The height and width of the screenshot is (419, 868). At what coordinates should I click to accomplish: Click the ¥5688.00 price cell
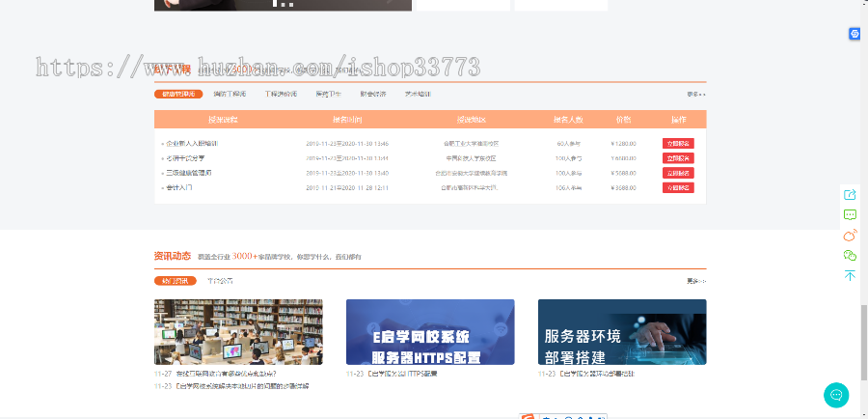[x=623, y=173]
